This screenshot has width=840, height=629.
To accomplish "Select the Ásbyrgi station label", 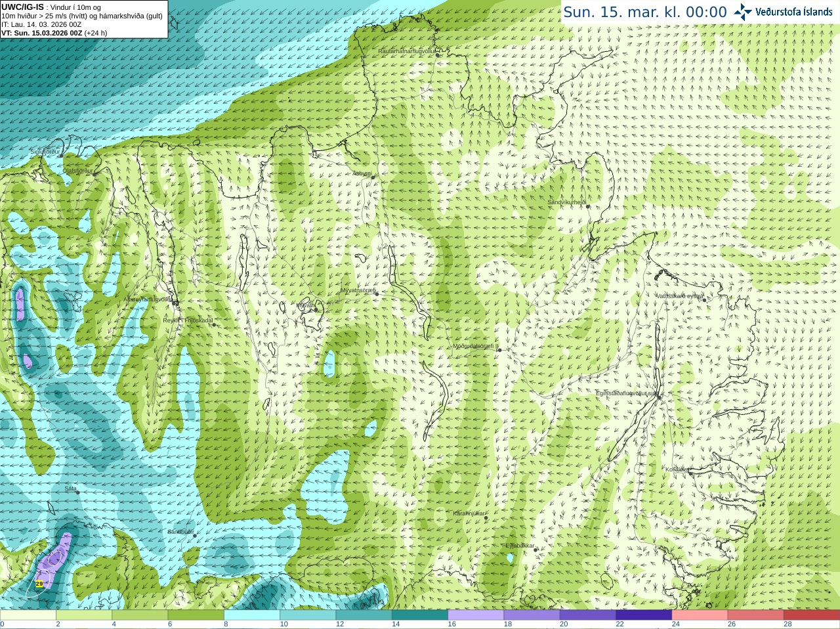I will pos(362,174).
